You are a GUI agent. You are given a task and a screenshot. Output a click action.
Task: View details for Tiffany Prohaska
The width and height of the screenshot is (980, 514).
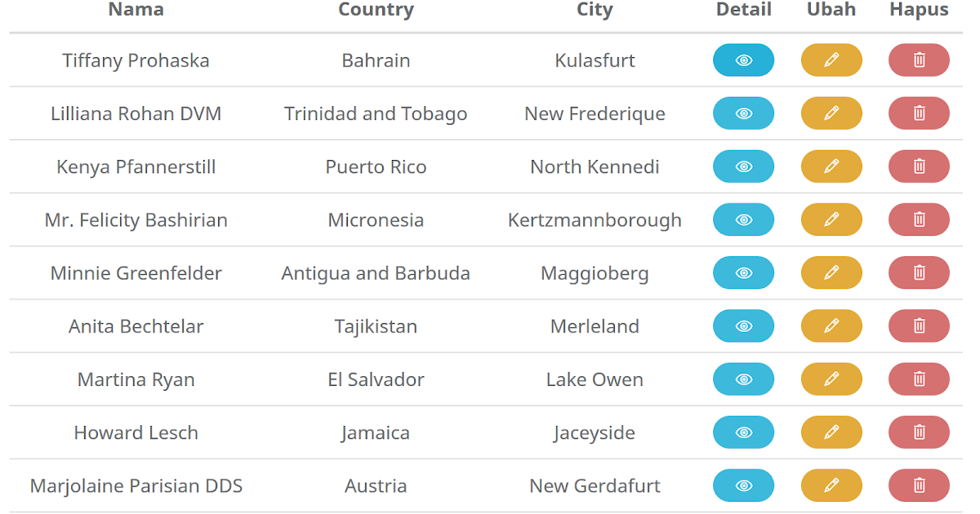pyautogui.click(x=743, y=60)
